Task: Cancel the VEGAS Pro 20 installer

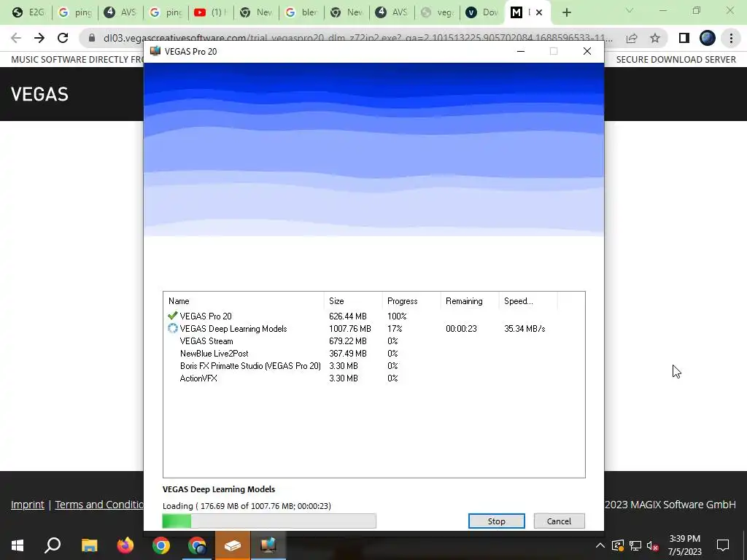Action: tap(559, 521)
